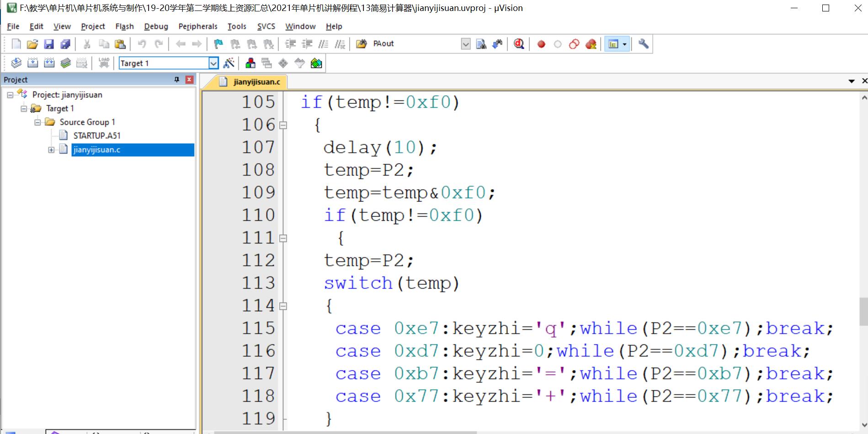Manage multi-project workspace icon

266,63
